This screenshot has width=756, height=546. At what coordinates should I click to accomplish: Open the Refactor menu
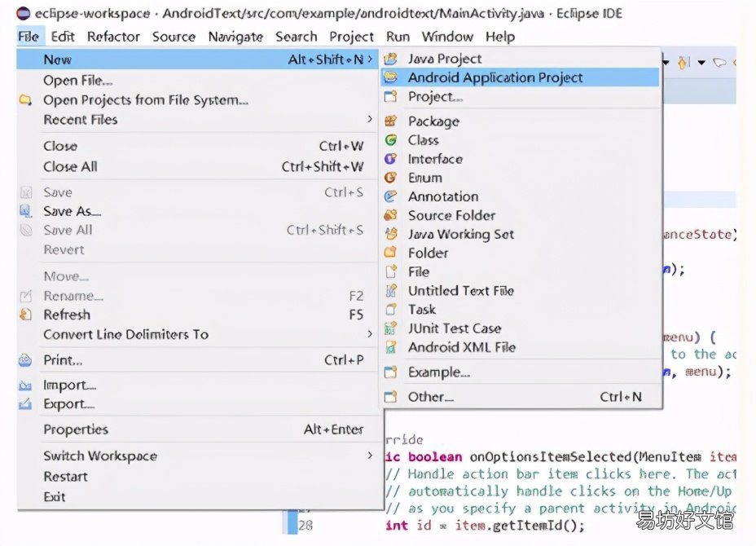pos(113,37)
